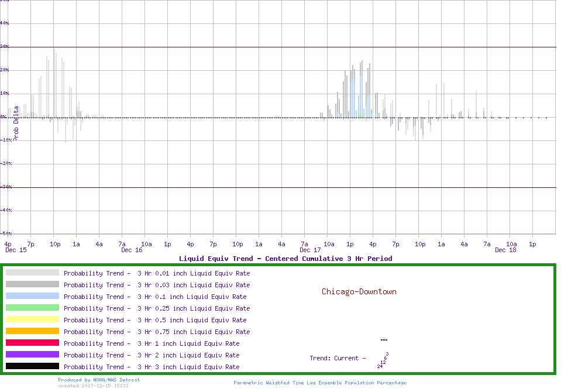This screenshot has width=585, height=392.
Task: Pick the orange 0.75 inch legend swatch
Action: [32, 331]
